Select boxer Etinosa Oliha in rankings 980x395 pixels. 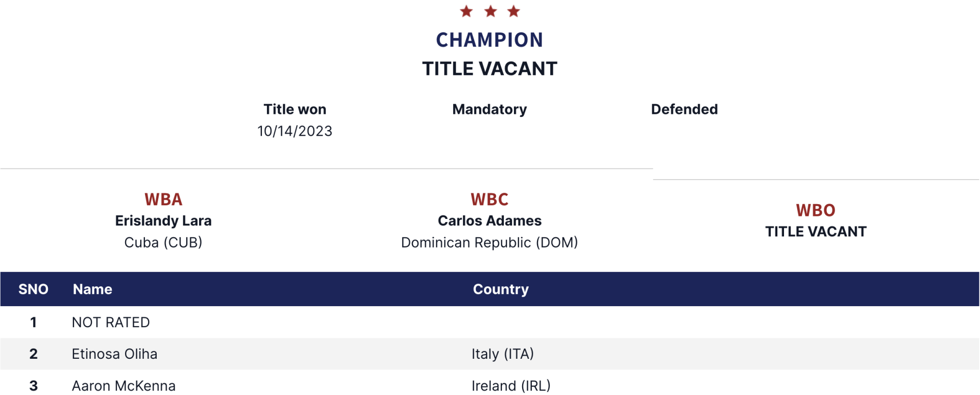click(x=114, y=354)
